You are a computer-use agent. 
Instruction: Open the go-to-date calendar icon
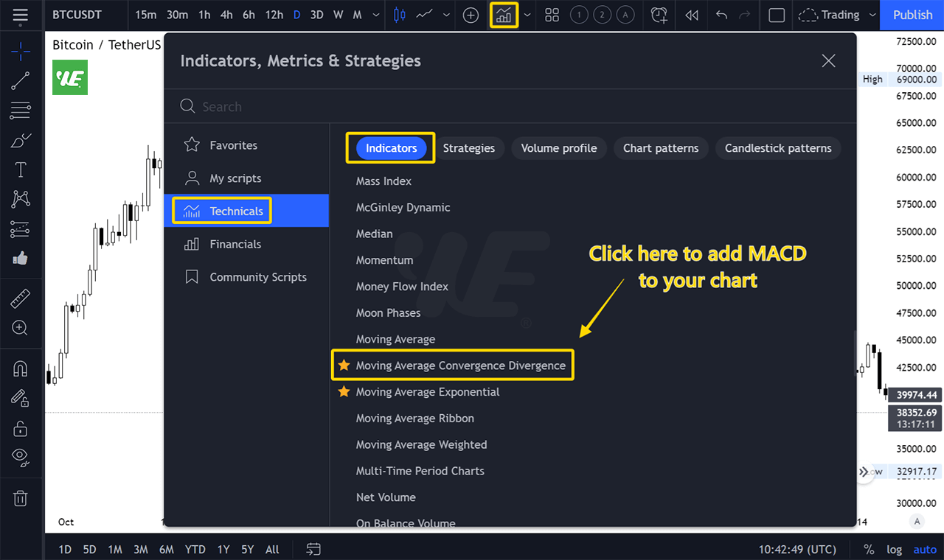point(313,549)
